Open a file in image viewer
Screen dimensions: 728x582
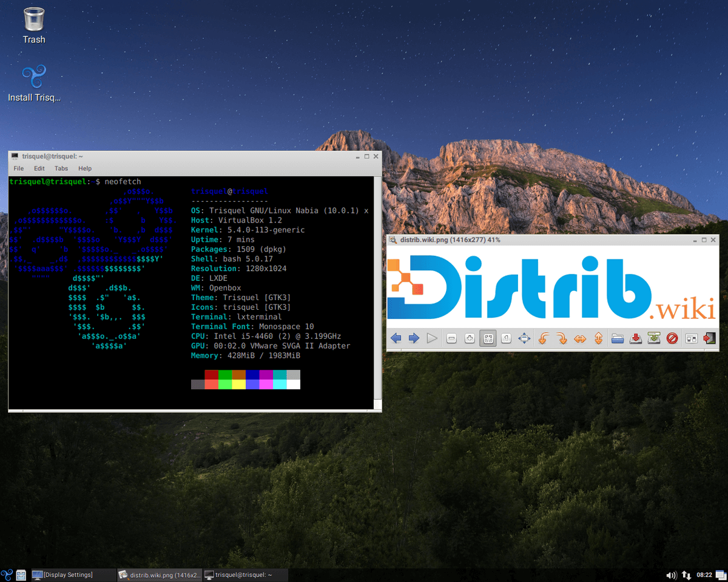point(618,338)
